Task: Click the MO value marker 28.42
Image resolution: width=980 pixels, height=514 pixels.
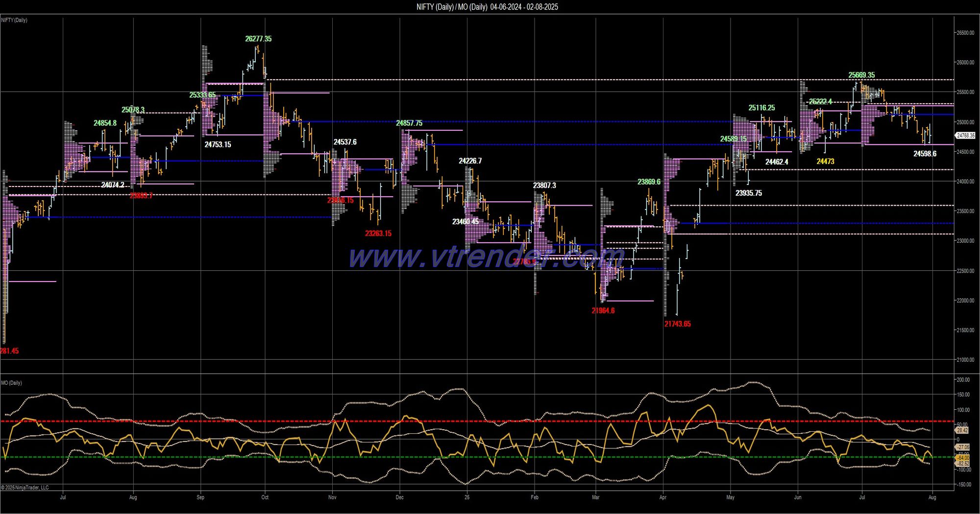Action: pyautogui.click(x=962, y=430)
